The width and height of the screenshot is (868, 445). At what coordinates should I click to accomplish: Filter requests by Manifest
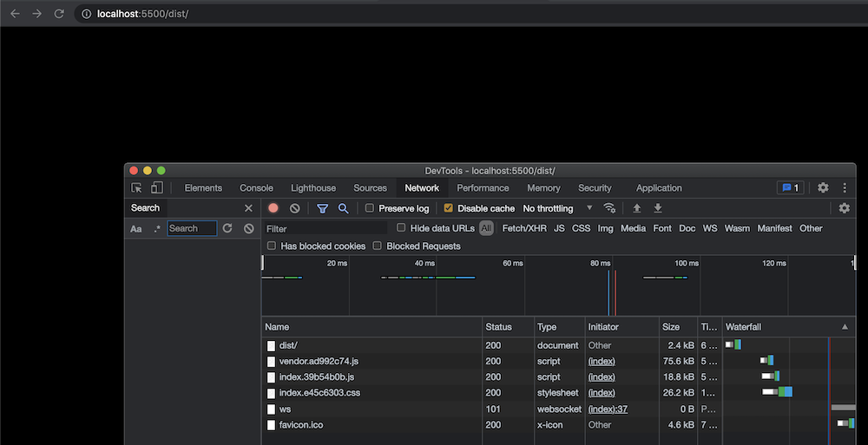(x=774, y=228)
